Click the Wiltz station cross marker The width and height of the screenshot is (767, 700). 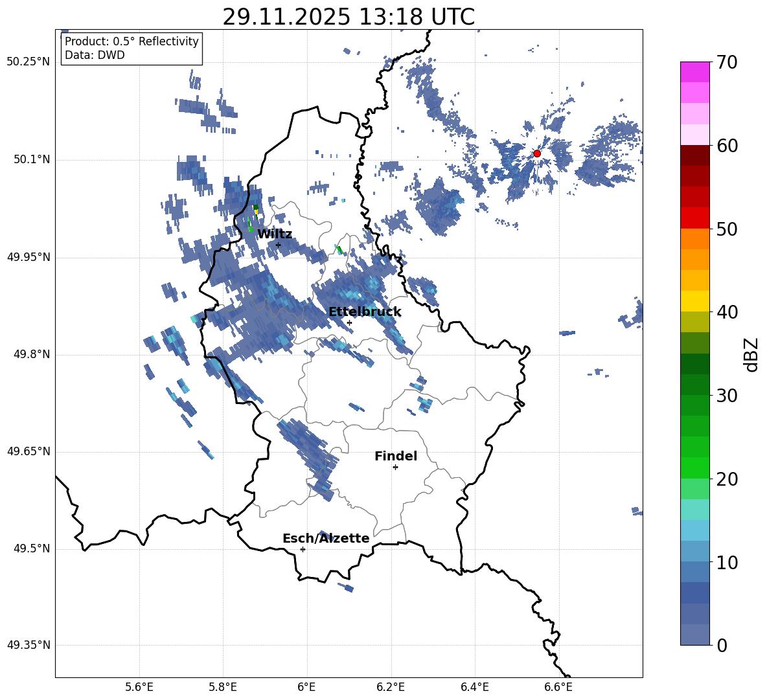click(278, 245)
